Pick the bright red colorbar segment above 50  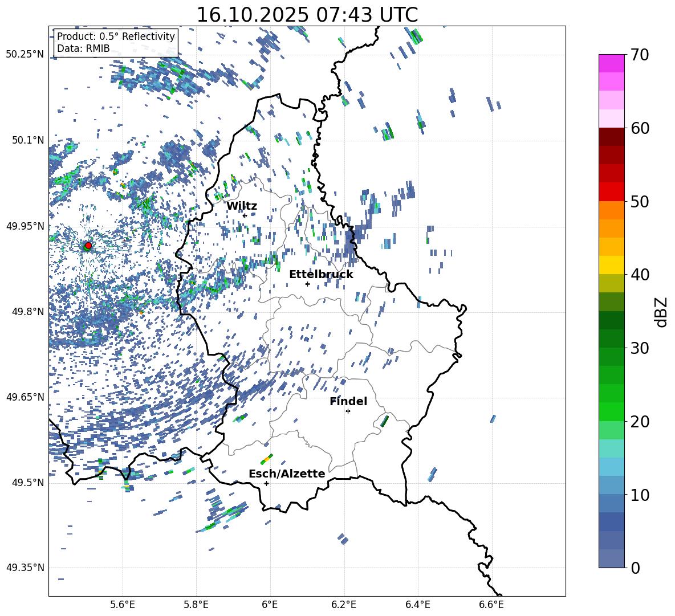(612, 192)
